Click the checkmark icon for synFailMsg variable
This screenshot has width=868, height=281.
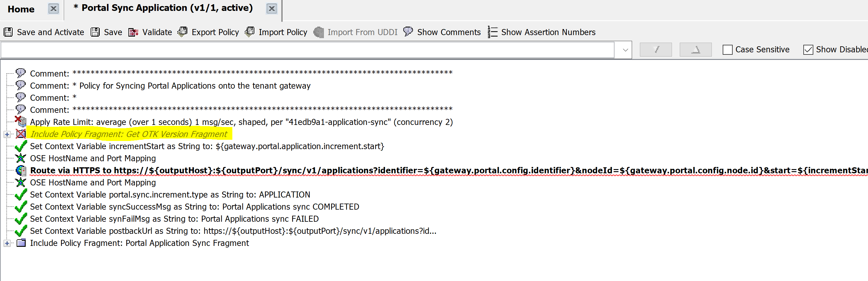click(x=21, y=219)
